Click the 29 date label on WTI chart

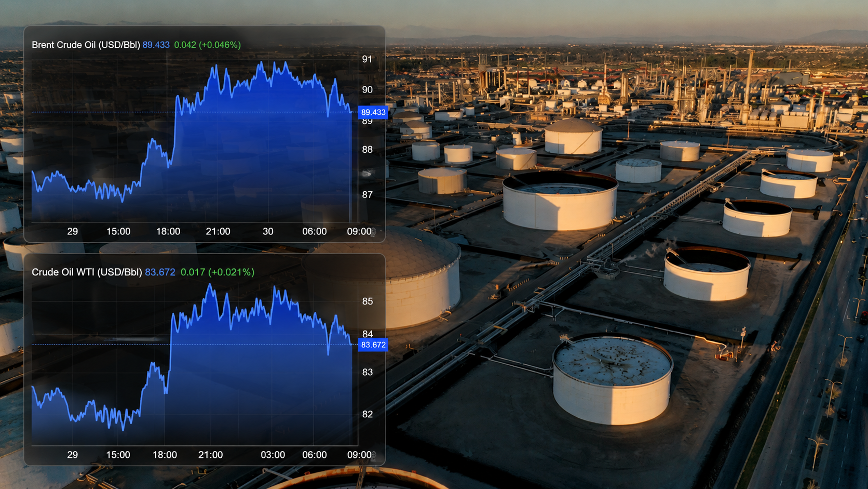pyautogui.click(x=73, y=455)
